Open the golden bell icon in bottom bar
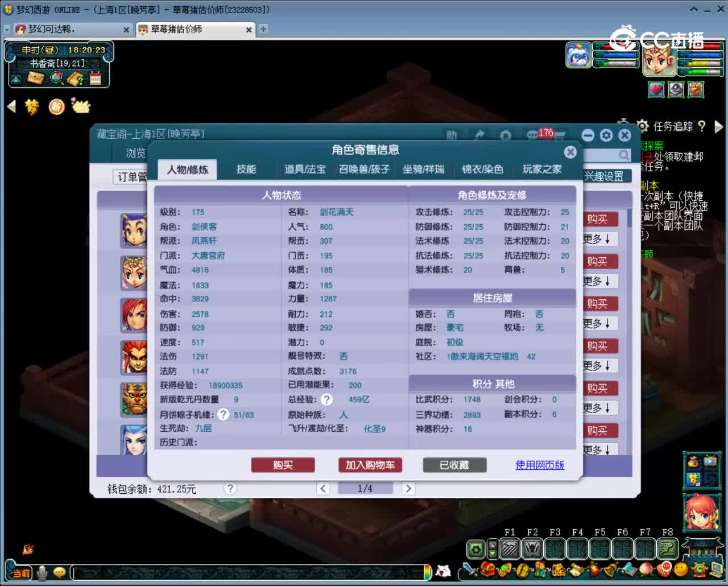Viewport: 728px width, 586px height. (611, 570)
